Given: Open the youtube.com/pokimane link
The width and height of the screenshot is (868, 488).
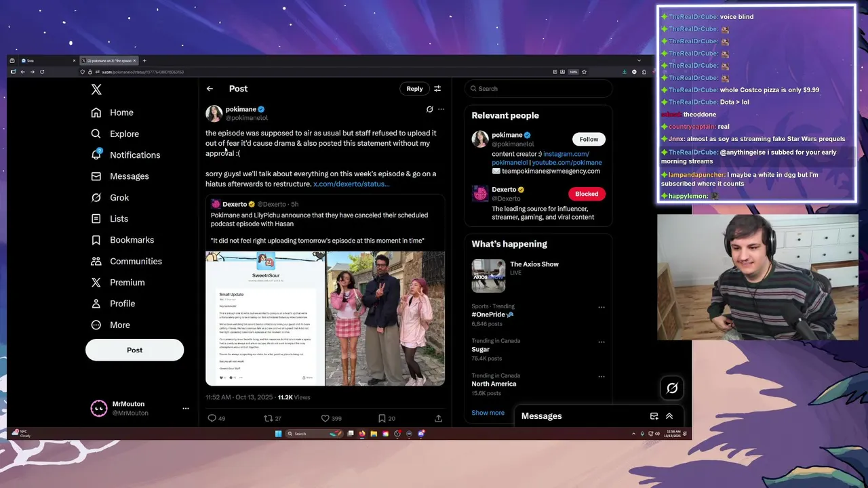Looking at the screenshot, I should point(567,163).
